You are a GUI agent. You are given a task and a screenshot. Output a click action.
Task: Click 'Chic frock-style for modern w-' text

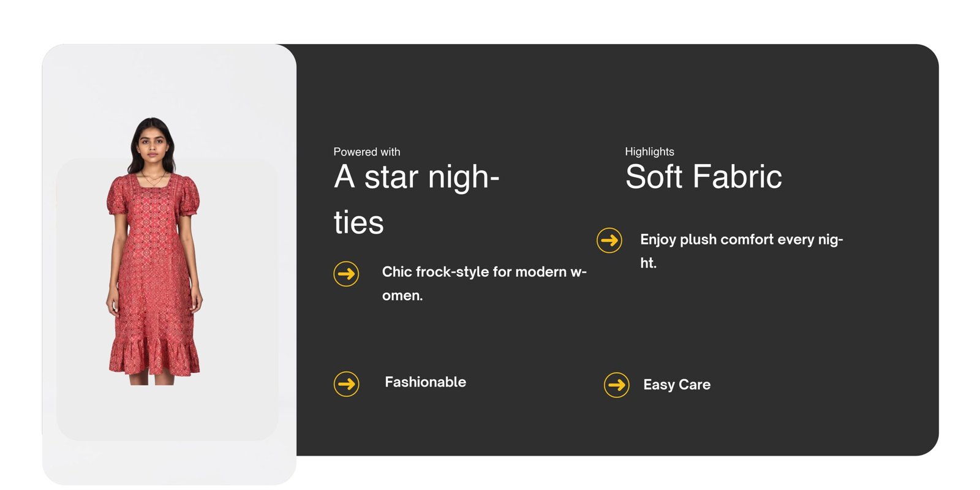[x=484, y=272]
